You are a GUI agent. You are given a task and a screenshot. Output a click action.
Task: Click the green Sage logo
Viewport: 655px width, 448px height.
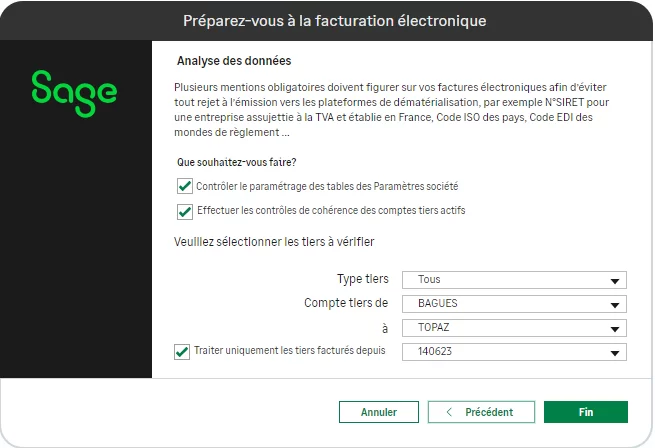click(74, 89)
